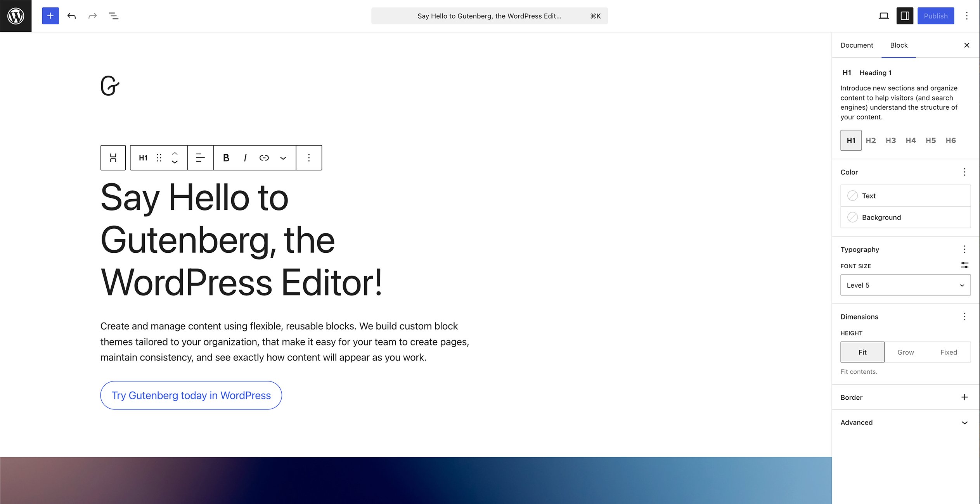Open the preview device view icon
The width and height of the screenshot is (980, 504).
pyautogui.click(x=884, y=16)
